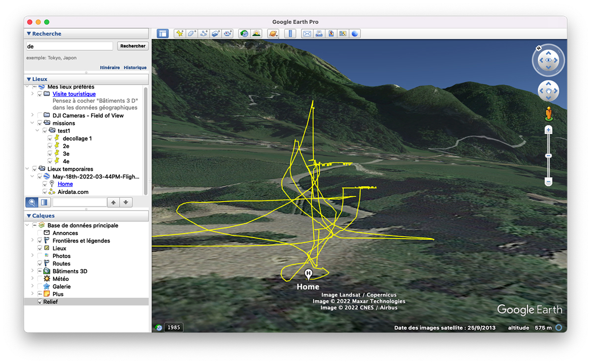
Task: Click the opacity gradient icon in Lieux
Action: click(44, 202)
